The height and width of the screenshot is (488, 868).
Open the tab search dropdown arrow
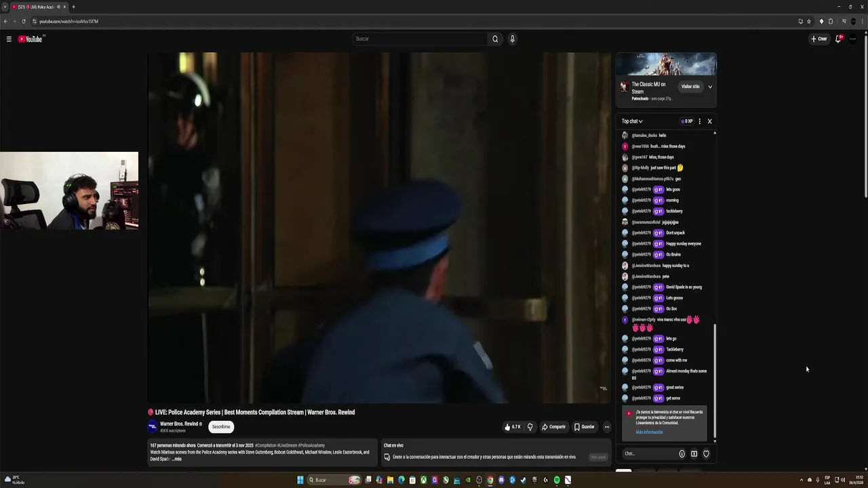[5, 7]
